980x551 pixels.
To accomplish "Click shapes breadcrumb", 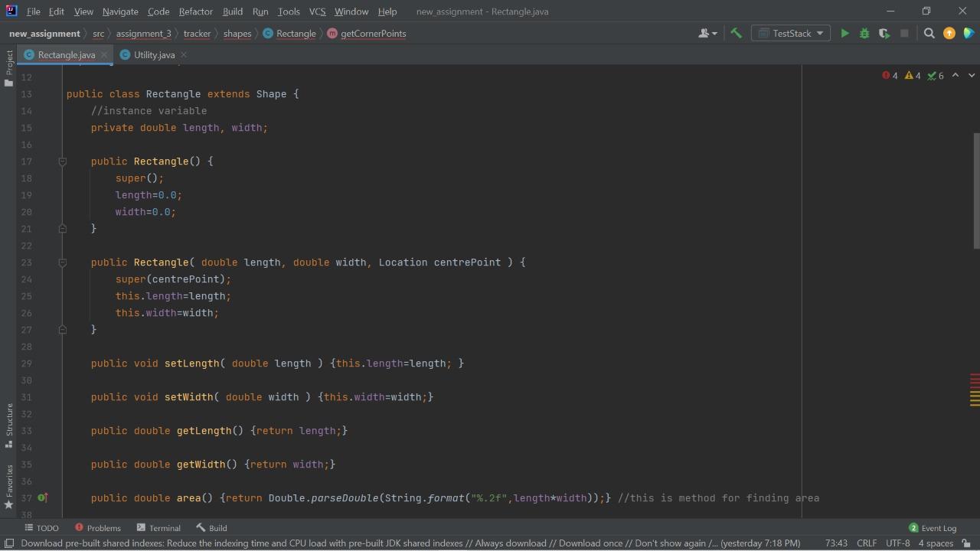I will coord(237,34).
